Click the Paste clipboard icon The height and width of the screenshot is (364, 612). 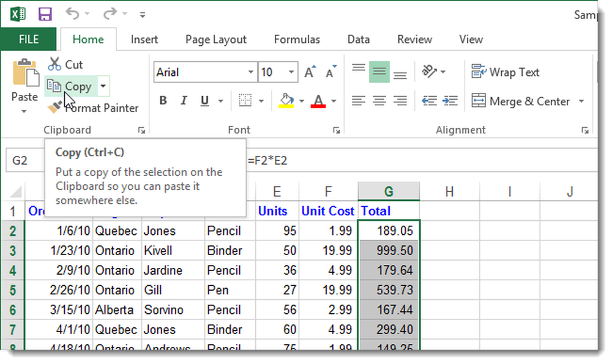click(25, 73)
